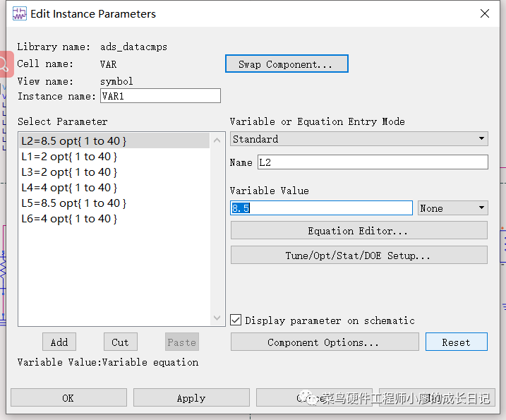Open the Equation Editor
The image size is (506, 420).
[x=359, y=231]
